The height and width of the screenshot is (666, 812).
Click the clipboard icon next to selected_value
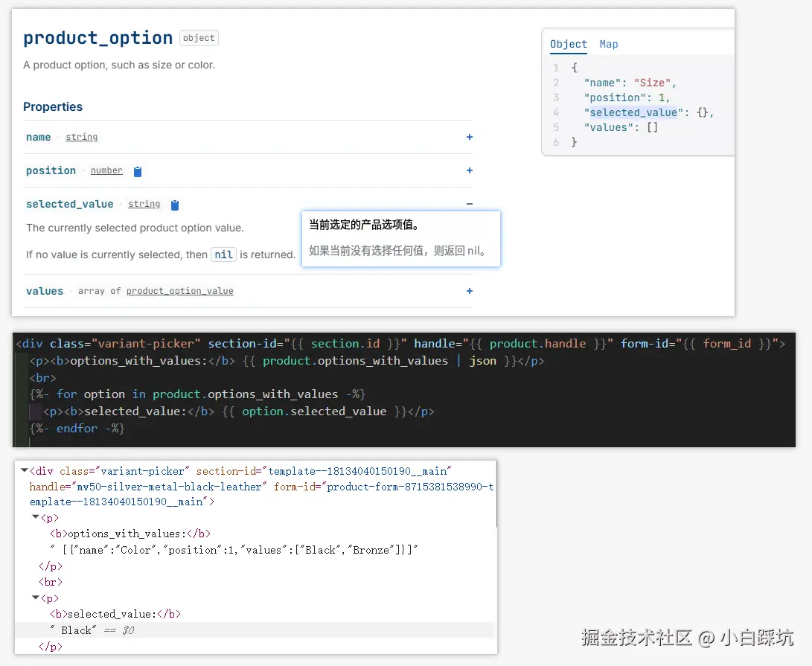[174, 205]
